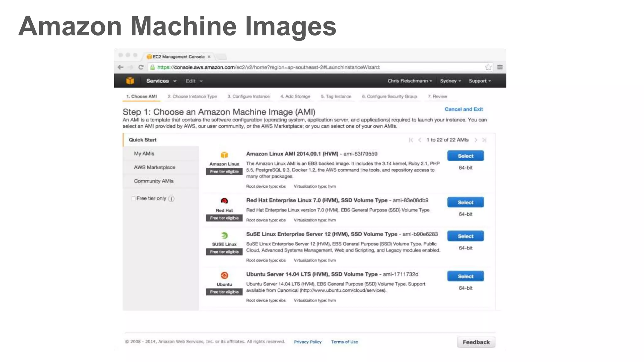Select Ubuntu Server 14.04 LTS AMI

pos(465,277)
